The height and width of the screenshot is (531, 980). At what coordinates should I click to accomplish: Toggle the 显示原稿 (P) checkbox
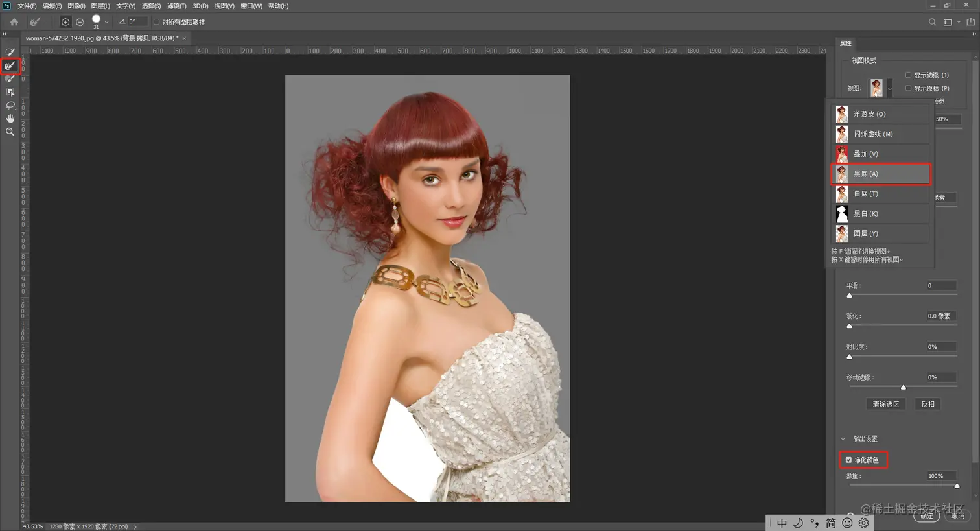(x=908, y=88)
